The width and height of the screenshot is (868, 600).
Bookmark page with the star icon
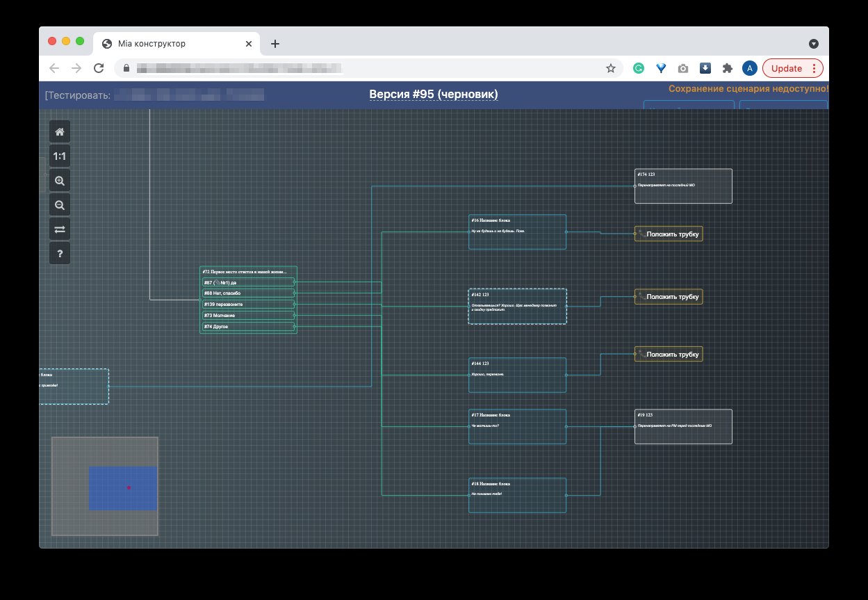click(x=611, y=68)
